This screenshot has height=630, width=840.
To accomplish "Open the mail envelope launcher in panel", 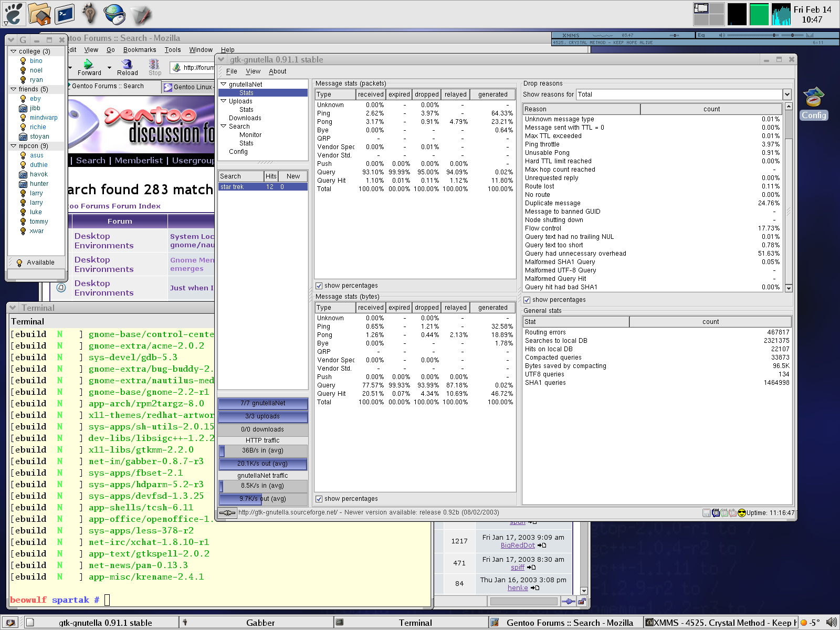I will coord(140,15).
